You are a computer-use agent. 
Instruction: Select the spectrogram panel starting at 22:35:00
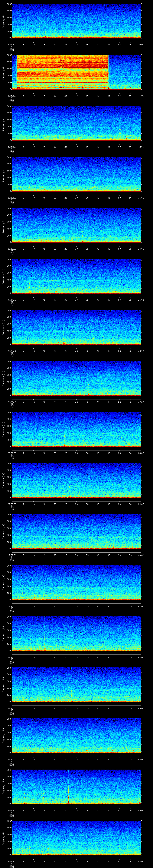point(77,327)
